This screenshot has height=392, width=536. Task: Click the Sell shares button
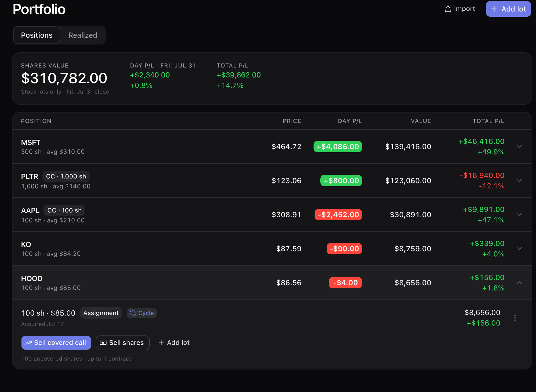[123, 343]
